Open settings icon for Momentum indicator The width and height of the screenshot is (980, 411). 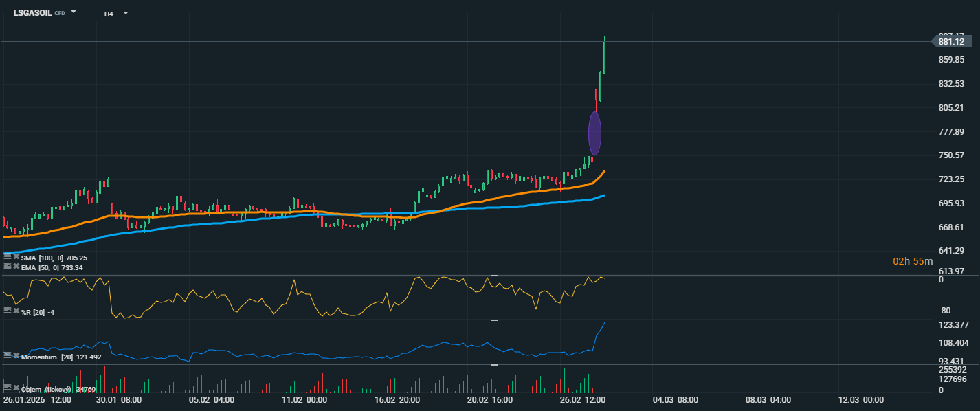click(x=8, y=355)
